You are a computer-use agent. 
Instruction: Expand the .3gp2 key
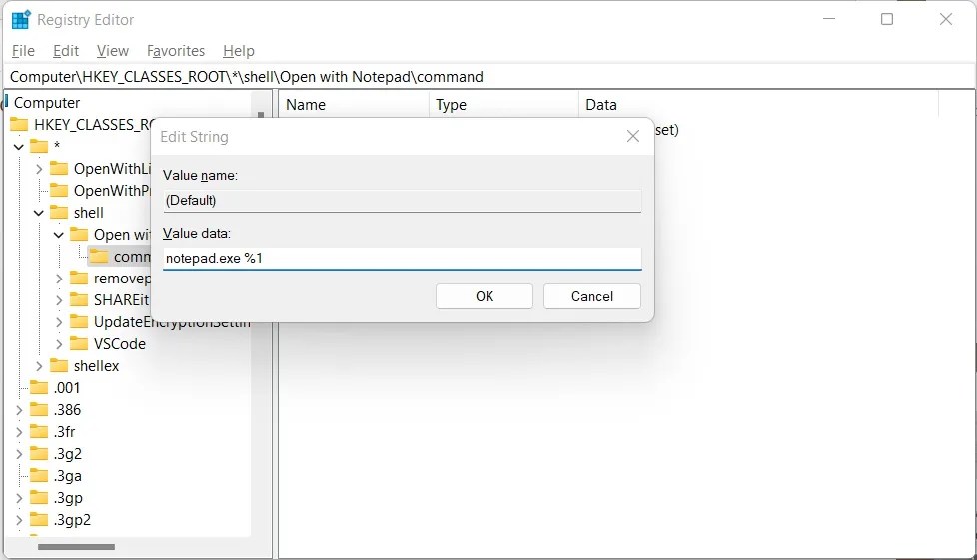click(x=19, y=519)
